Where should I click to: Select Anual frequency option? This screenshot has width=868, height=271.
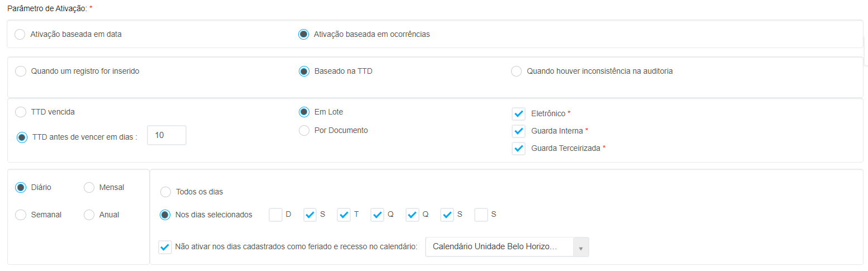pos(89,215)
